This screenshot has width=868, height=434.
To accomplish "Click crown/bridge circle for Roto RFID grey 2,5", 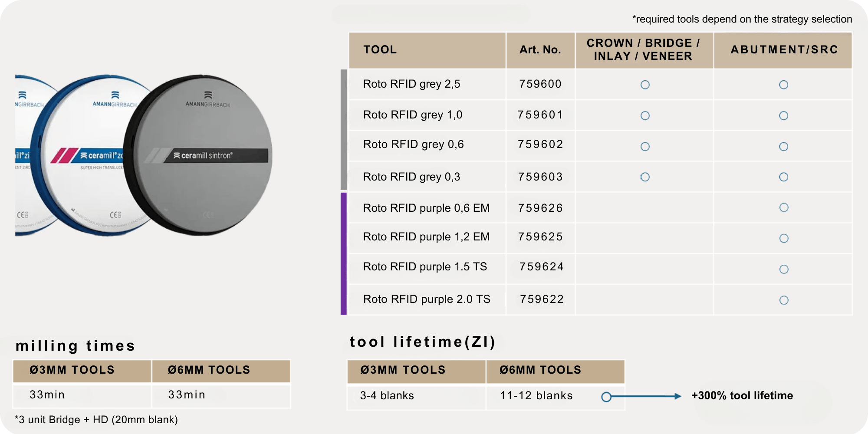I will pyautogui.click(x=645, y=85).
